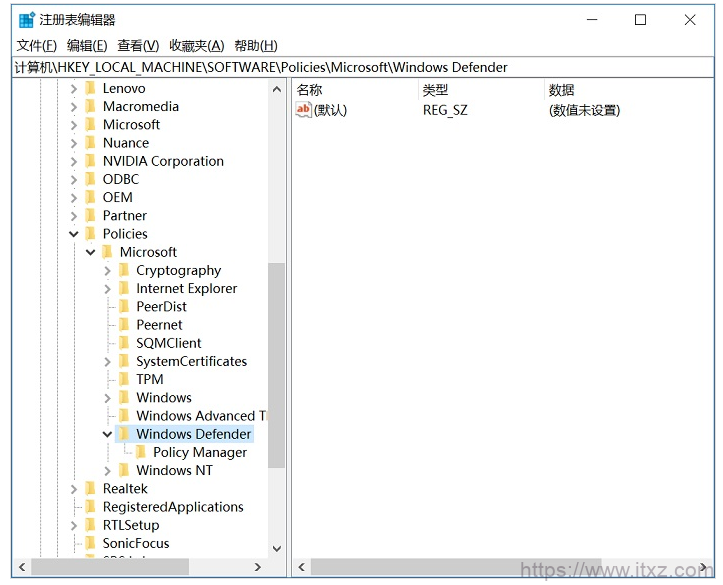The width and height of the screenshot is (723, 585).
Task: Expand the Realtek key
Action: coord(74,489)
